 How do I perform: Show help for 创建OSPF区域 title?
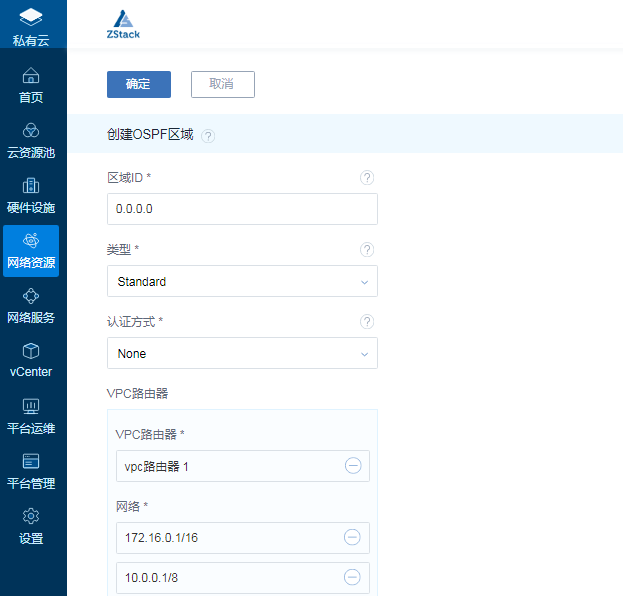[x=208, y=136]
